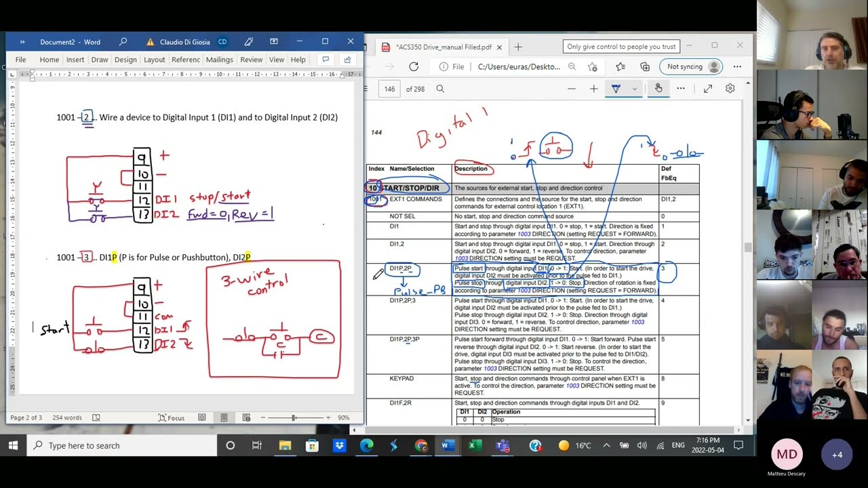Open Excel from taskbar

[x=475, y=445]
